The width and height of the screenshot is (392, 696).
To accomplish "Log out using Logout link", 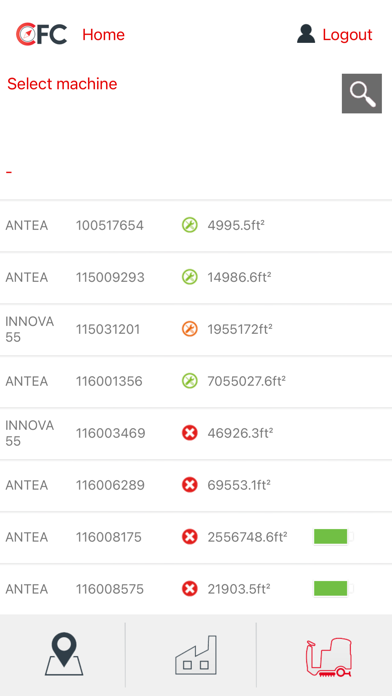I will pyautogui.click(x=347, y=35).
